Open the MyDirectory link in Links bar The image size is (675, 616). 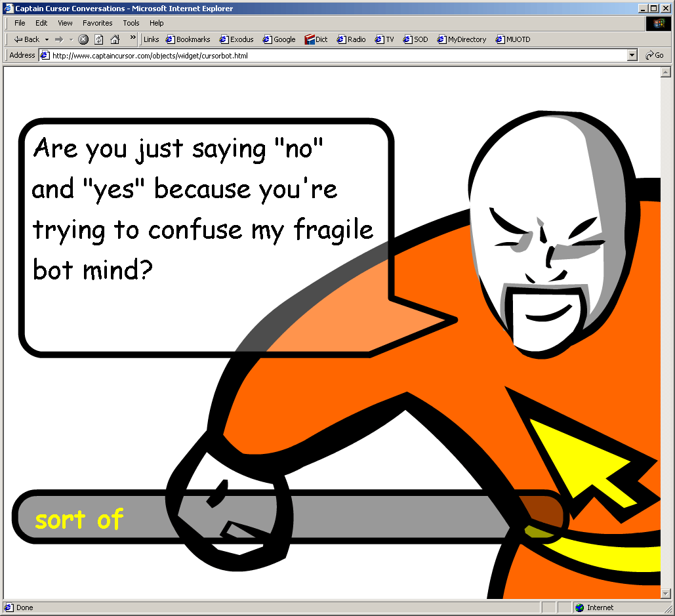pos(462,39)
